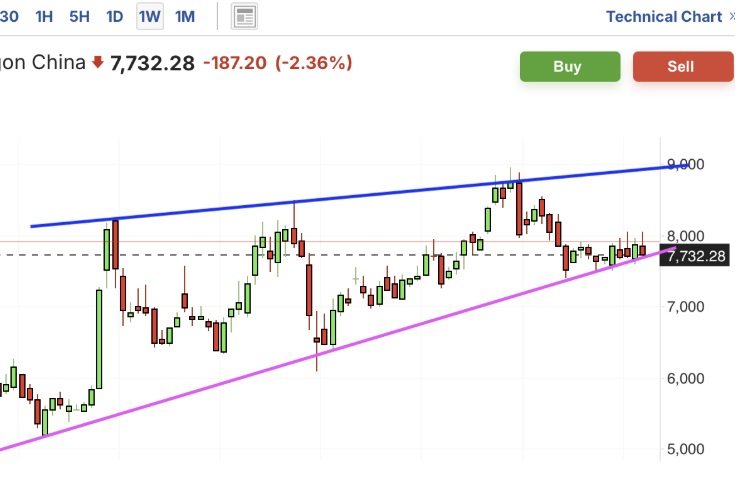Click the red down arrow price indicator

(97, 63)
